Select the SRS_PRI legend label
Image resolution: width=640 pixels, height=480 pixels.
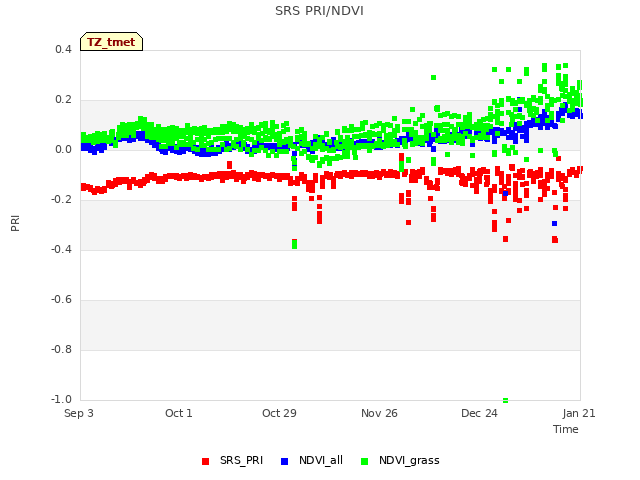[x=241, y=460]
